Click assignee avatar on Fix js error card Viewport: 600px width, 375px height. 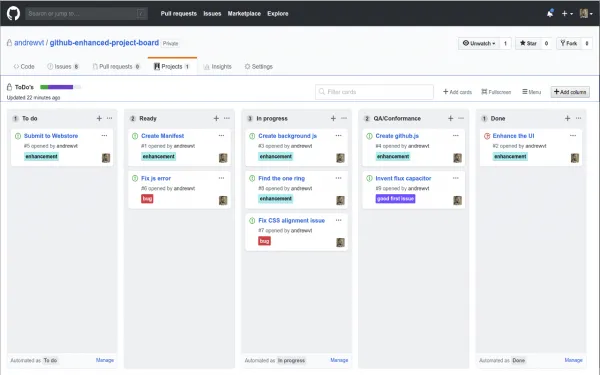coord(223,200)
